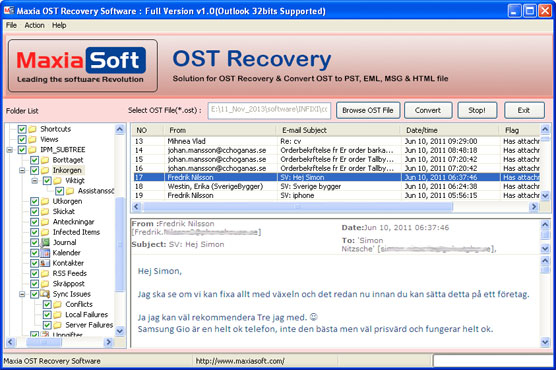556x370 pixels.
Task: Collapse the Viktigt tree node
Action: (34, 181)
